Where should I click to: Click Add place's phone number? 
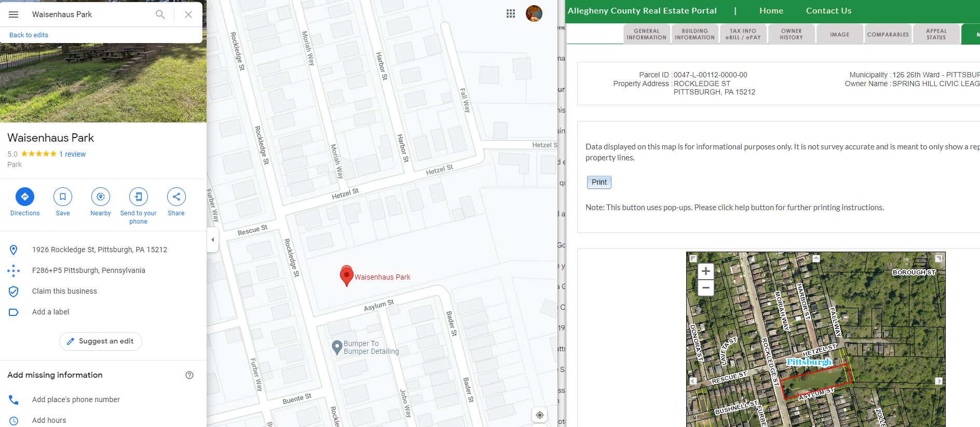76,400
